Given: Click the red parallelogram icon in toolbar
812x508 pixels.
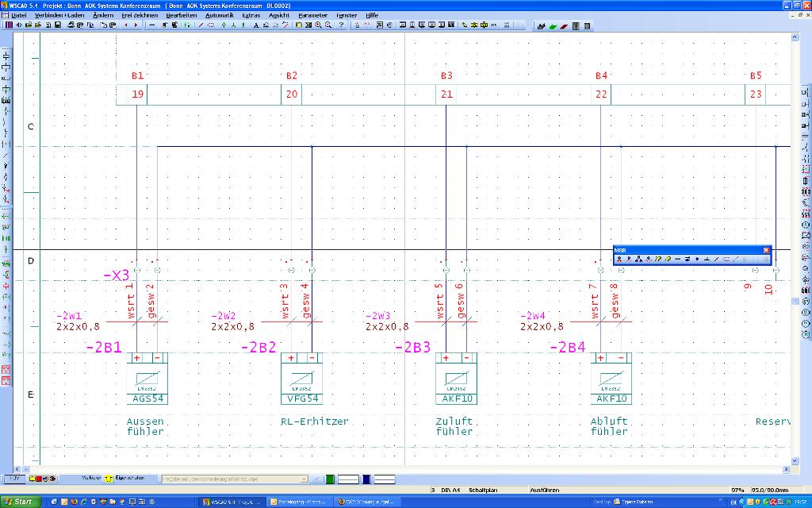Looking at the screenshot, I should [x=564, y=26].
